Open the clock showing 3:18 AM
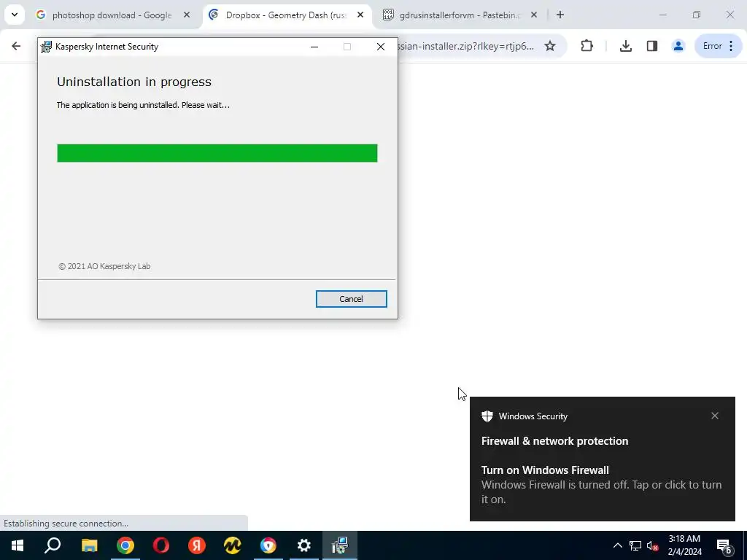This screenshot has height=560, width=747. (684, 545)
